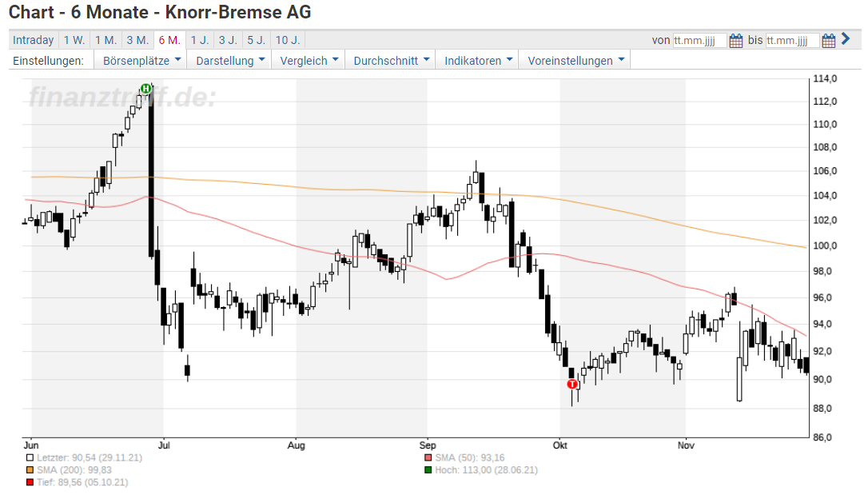Click the 'SMA (50): 93,16' legend text
868x495 pixels.
(x=470, y=458)
